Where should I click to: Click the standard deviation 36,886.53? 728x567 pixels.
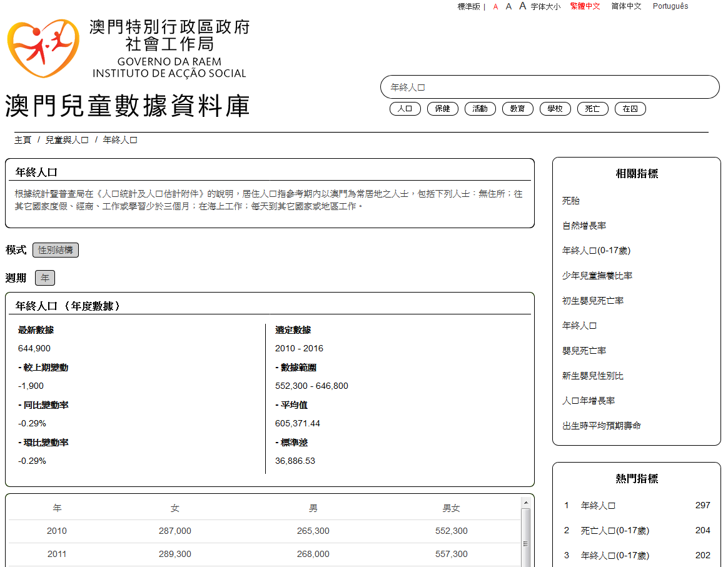(295, 461)
